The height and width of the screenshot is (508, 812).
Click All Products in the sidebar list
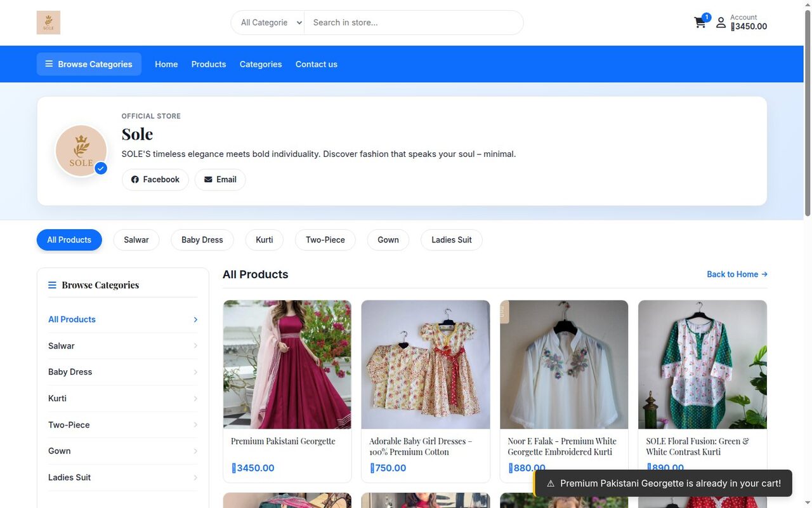(123, 319)
